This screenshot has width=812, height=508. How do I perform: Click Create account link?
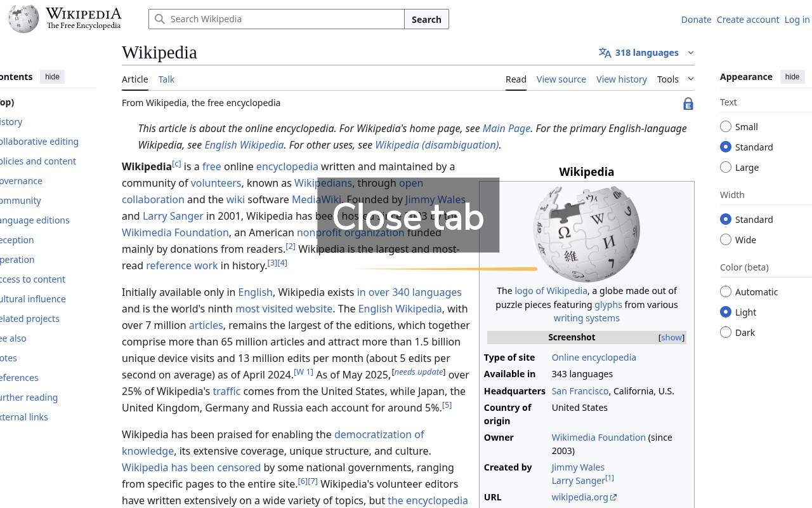click(x=748, y=20)
